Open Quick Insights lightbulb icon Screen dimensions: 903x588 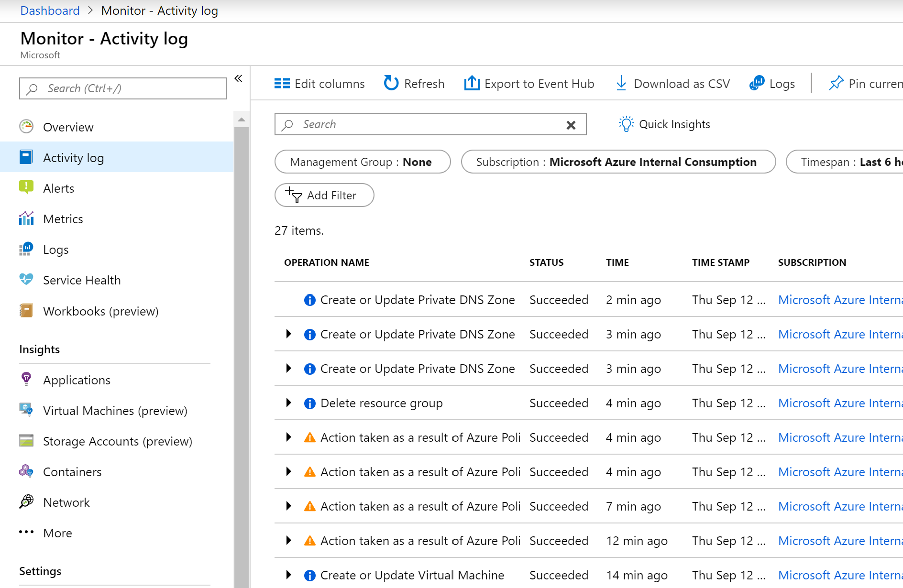pyautogui.click(x=626, y=124)
